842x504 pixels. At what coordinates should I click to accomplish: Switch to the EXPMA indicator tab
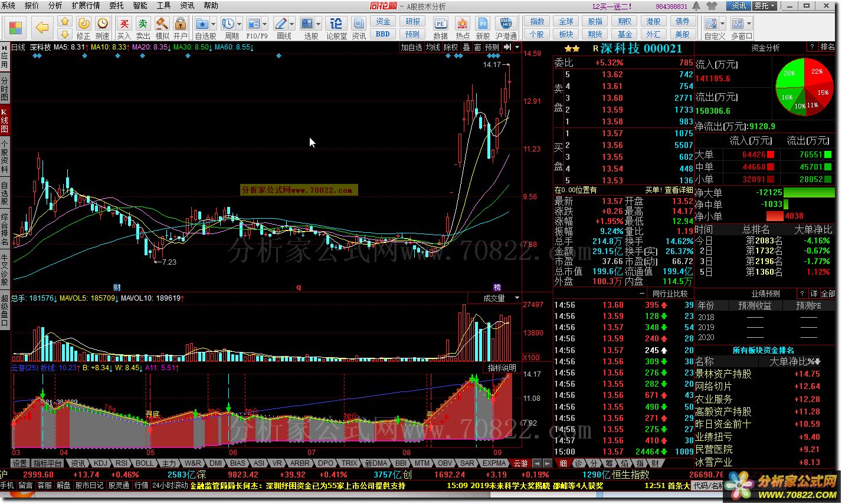[494, 463]
